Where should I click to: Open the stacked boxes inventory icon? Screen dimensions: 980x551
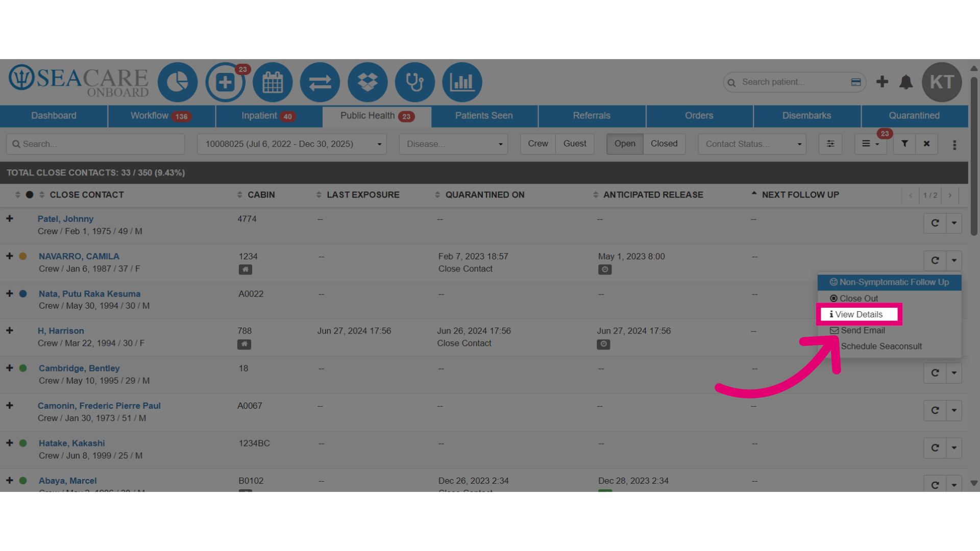pos(367,82)
